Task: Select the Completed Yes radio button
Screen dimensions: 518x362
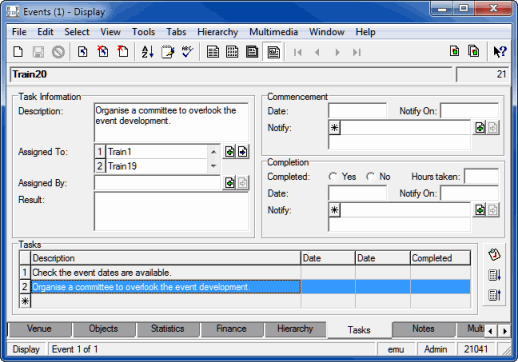Action: tap(333, 176)
